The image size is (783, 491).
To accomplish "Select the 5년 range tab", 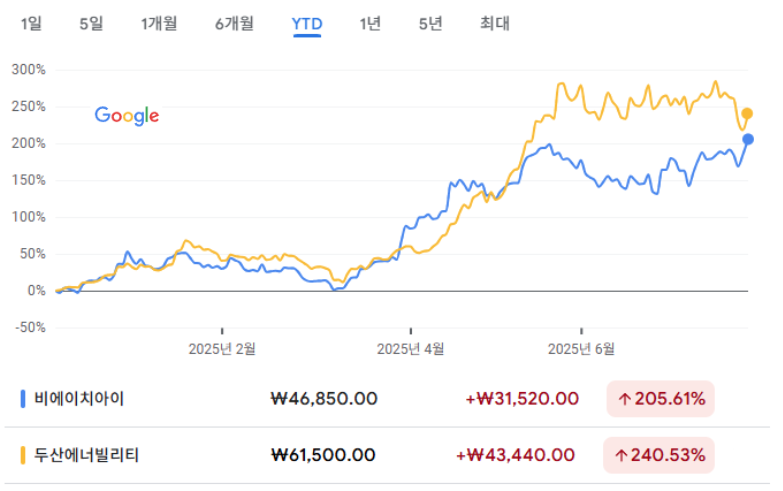I will pyautogui.click(x=430, y=23).
